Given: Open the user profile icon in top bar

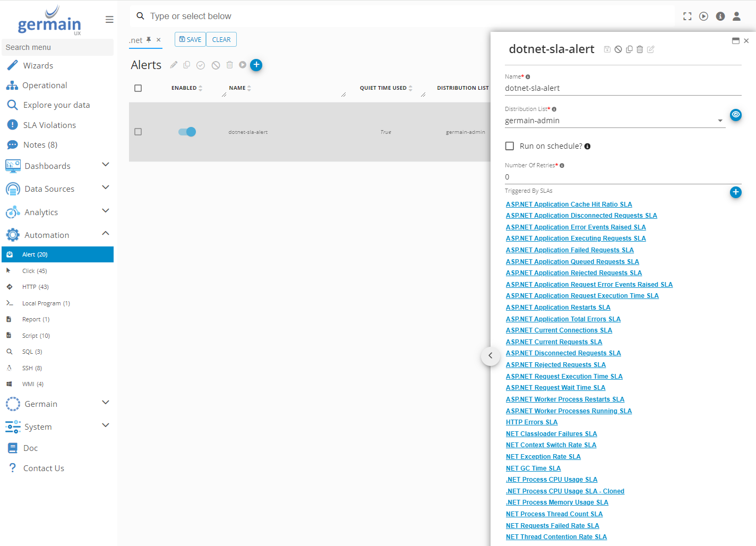Looking at the screenshot, I should [736, 16].
